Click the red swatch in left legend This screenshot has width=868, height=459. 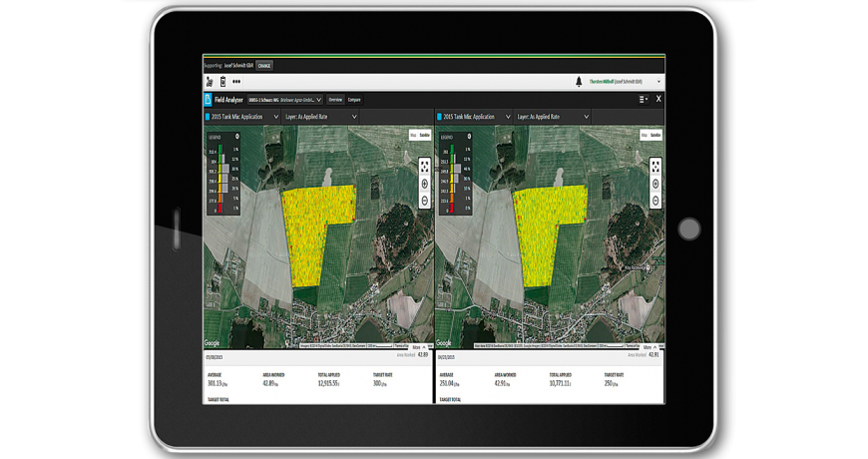220,209
